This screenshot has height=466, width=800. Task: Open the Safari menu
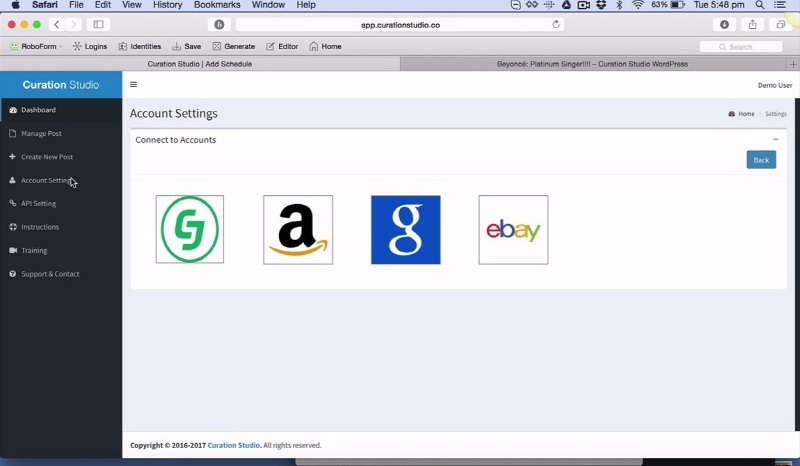tap(45, 5)
